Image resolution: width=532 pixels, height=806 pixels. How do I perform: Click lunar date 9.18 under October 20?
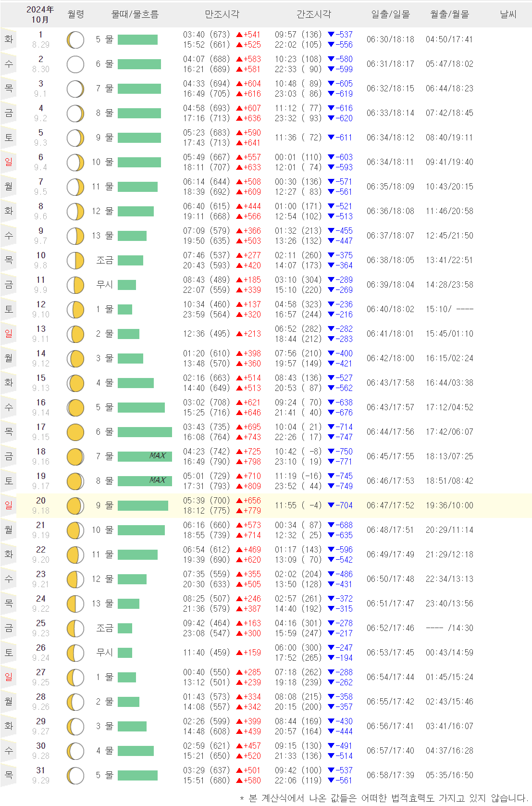[41, 511]
